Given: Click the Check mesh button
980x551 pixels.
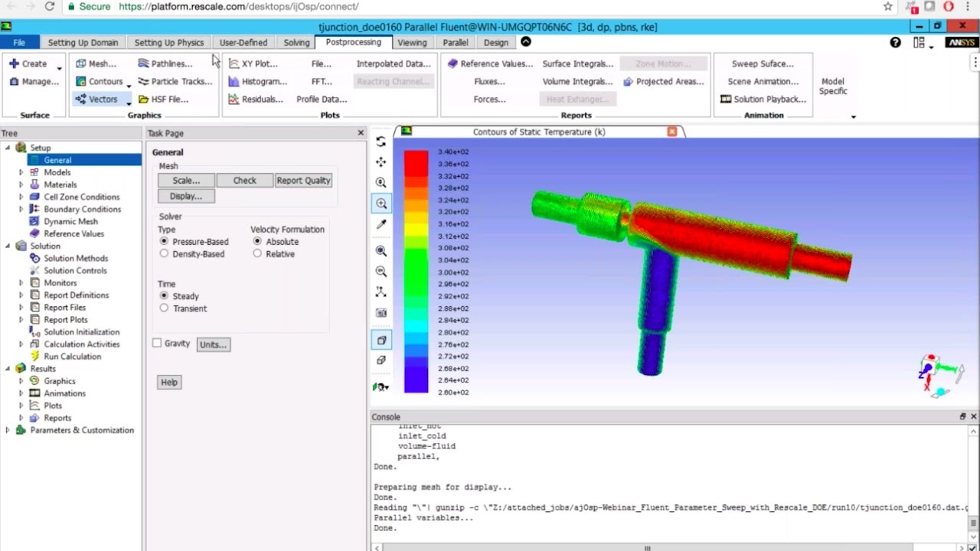Looking at the screenshot, I should click(x=245, y=180).
